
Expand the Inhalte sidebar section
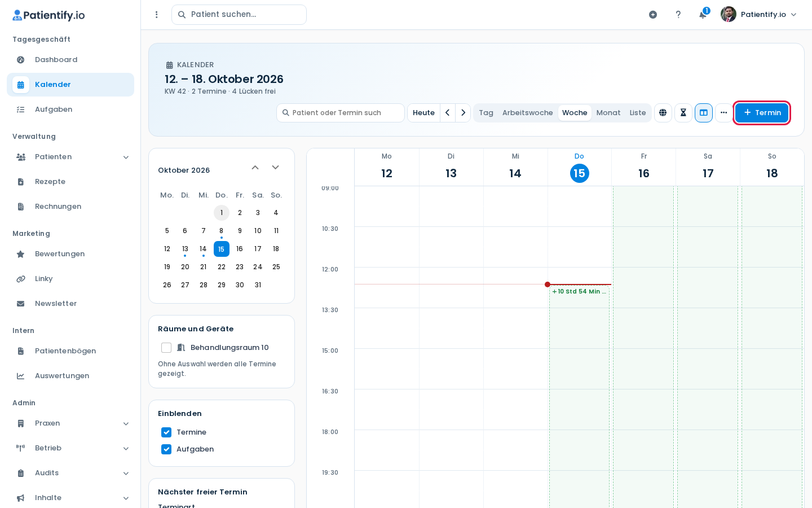70,498
